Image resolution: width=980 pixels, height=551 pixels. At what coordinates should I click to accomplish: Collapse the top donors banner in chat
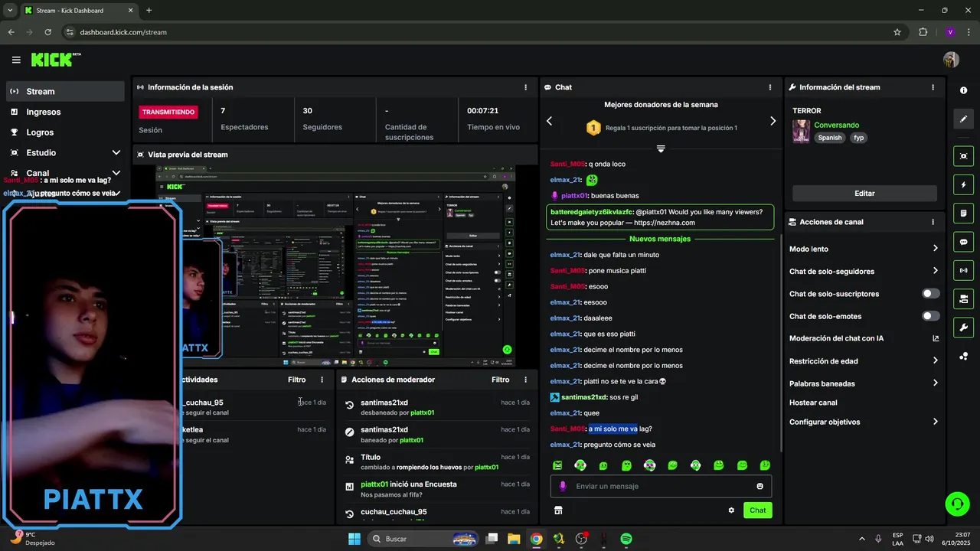point(661,148)
